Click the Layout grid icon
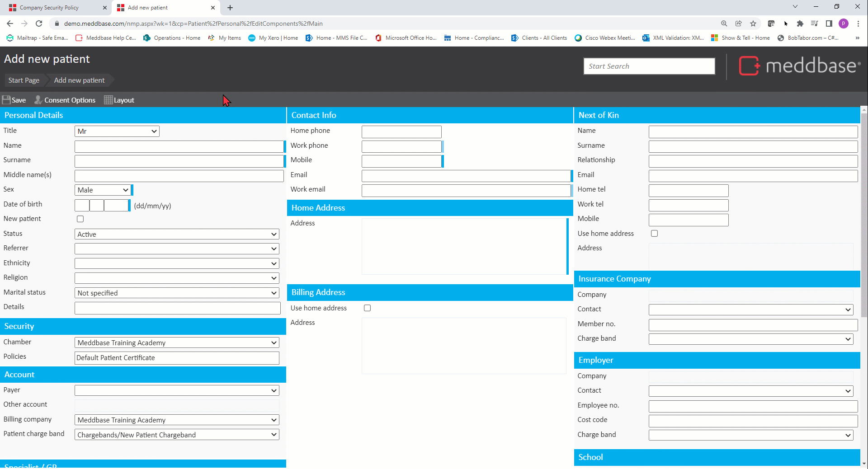Image resolution: width=868 pixels, height=469 pixels. (x=108, y=100)
